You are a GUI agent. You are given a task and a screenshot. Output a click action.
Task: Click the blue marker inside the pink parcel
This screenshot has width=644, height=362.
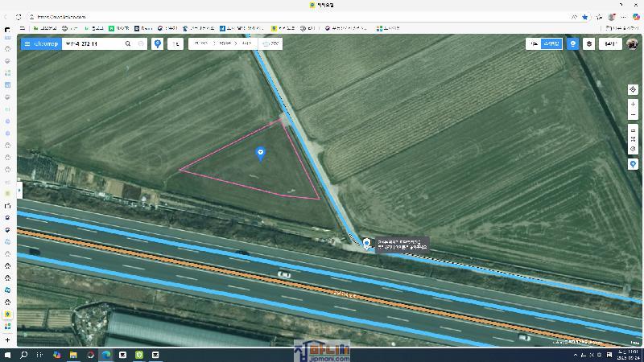tap(260, 153)
